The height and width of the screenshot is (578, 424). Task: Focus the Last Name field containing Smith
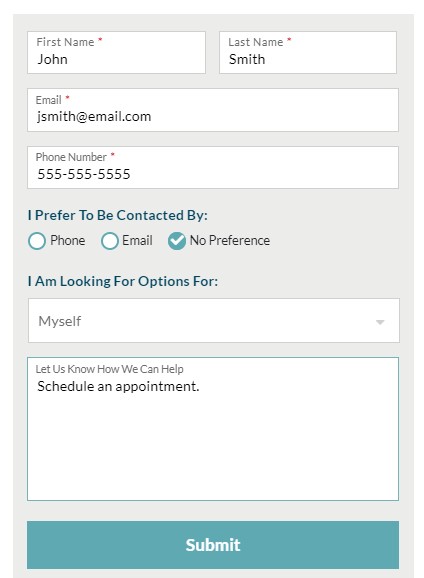(x=308, y=52)
